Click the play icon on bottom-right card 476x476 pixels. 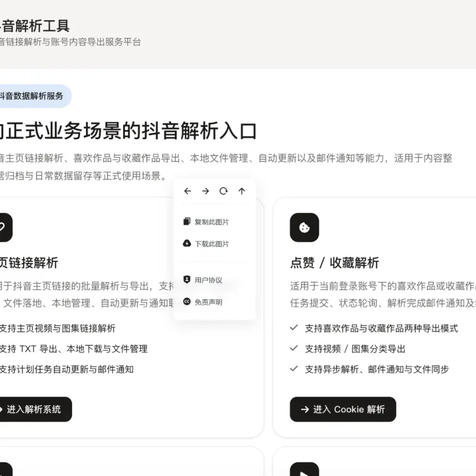coord(305,469)
